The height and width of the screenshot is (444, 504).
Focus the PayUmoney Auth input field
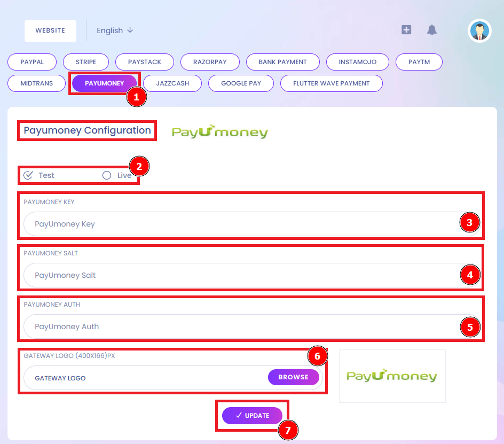point(252,326)
